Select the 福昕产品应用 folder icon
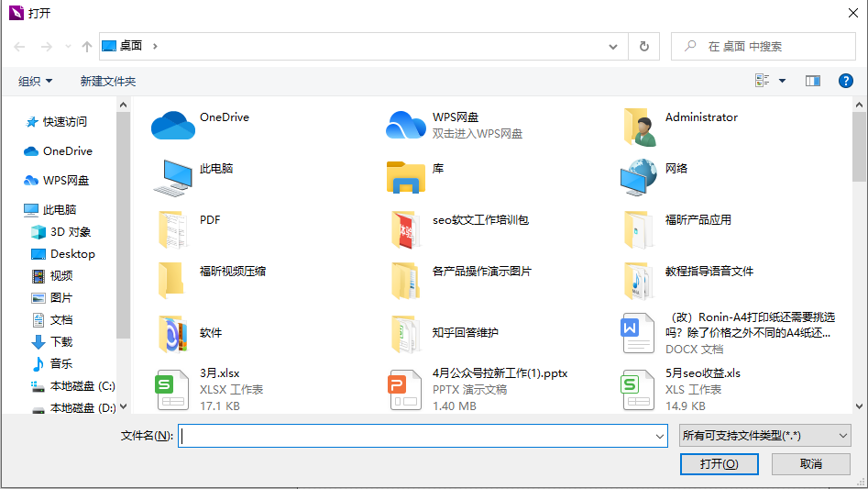 639,228
